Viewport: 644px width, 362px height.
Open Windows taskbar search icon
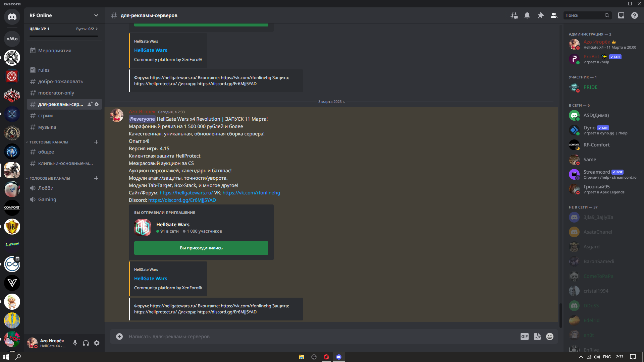click(18, 357)
